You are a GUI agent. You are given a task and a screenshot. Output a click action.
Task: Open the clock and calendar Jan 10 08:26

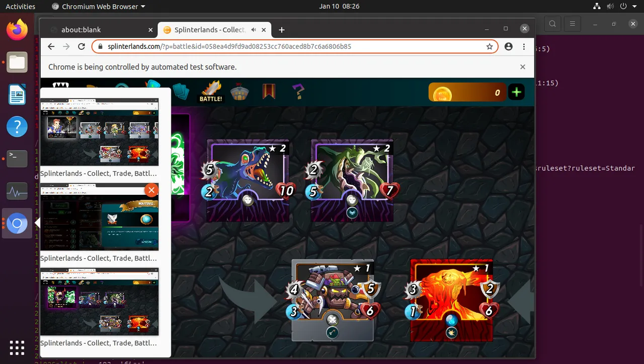(339, 7)
